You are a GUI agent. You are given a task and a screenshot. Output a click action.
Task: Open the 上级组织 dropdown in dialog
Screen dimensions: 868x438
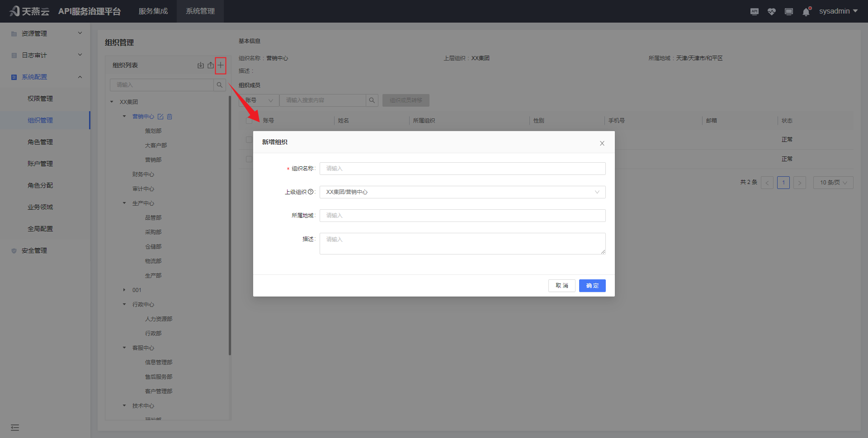click(x=462, y=192)
